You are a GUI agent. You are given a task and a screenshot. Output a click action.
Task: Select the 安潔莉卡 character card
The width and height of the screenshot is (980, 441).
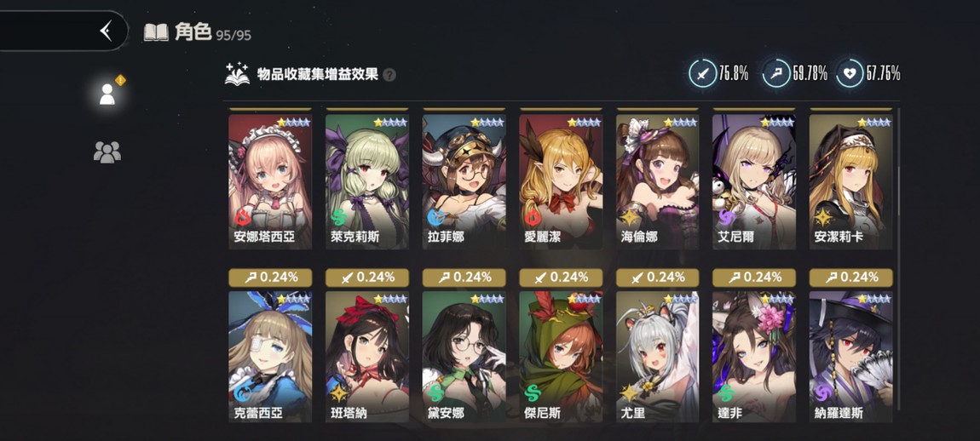(x=850, y=182)
